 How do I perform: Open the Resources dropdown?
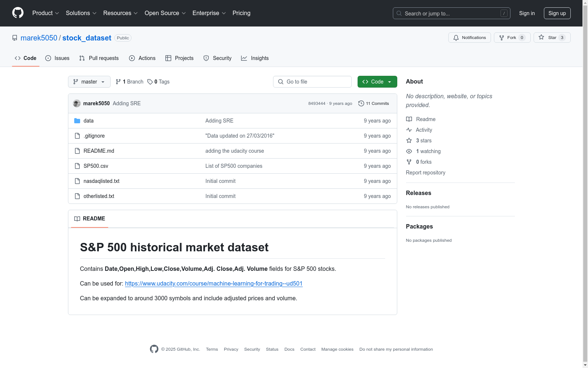[121, 13]
